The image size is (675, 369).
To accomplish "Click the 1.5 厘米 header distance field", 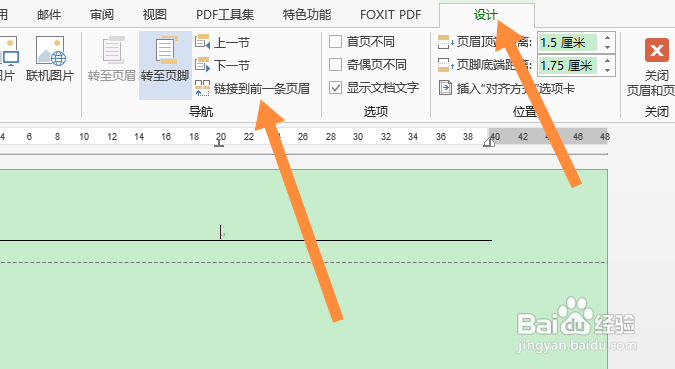I will tap(568, 42).
